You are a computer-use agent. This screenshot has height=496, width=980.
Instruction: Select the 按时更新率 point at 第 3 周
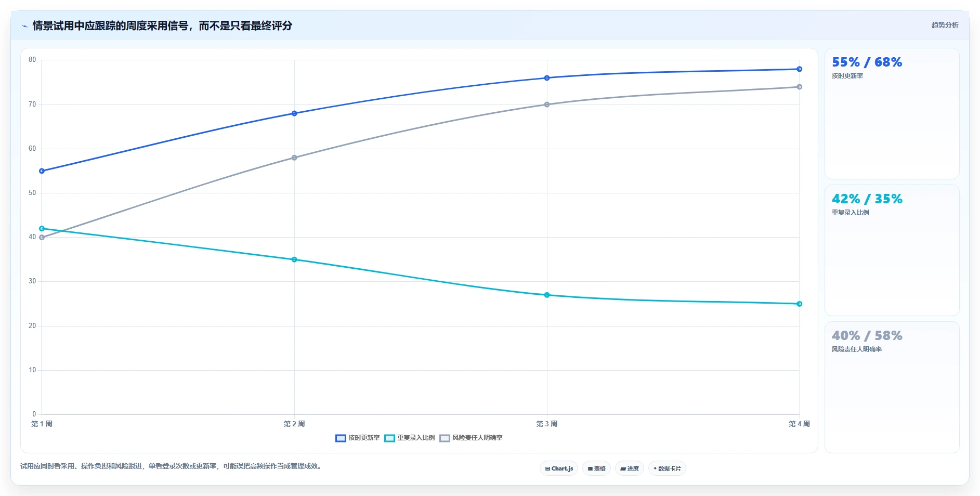coord(547,78)
